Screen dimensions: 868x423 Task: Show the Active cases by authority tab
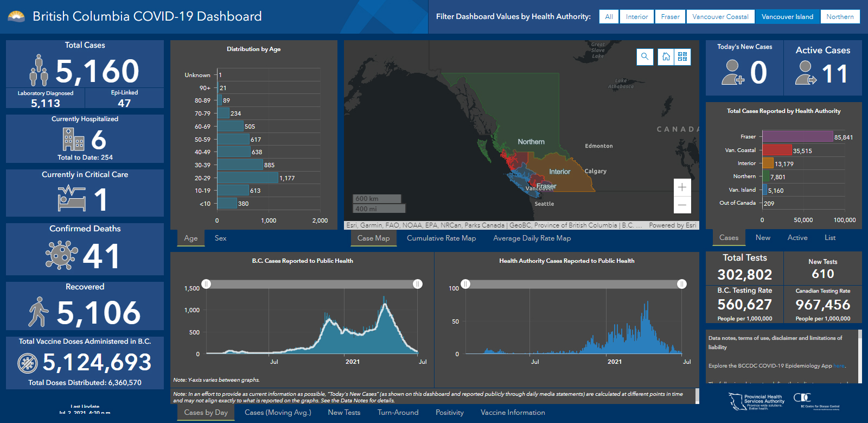(x=797, y=237)
